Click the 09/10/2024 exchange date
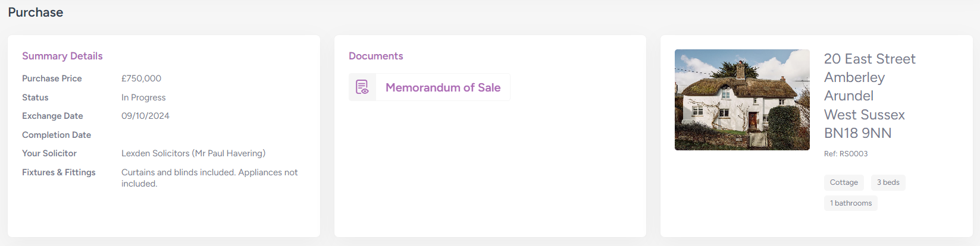Viewport: 980px width, 246px height. [x=145, y=116]
